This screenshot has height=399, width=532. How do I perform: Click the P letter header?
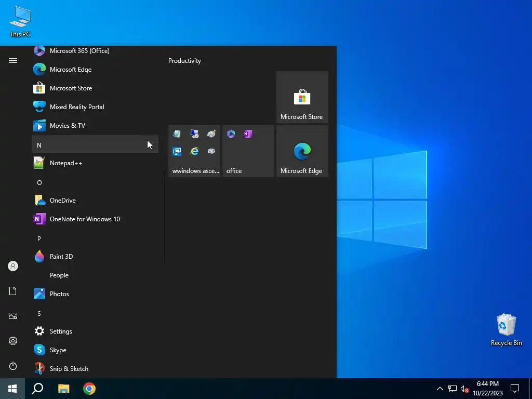tap(95, 238)
